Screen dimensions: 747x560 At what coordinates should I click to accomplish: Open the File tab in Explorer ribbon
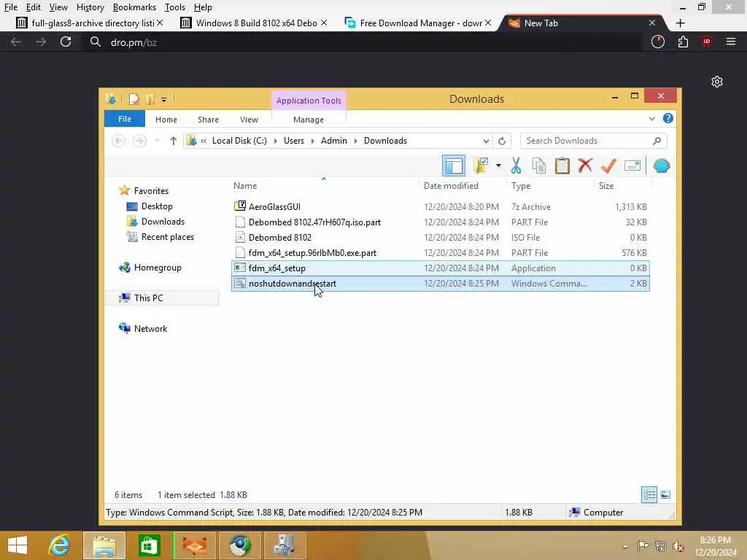125,119
